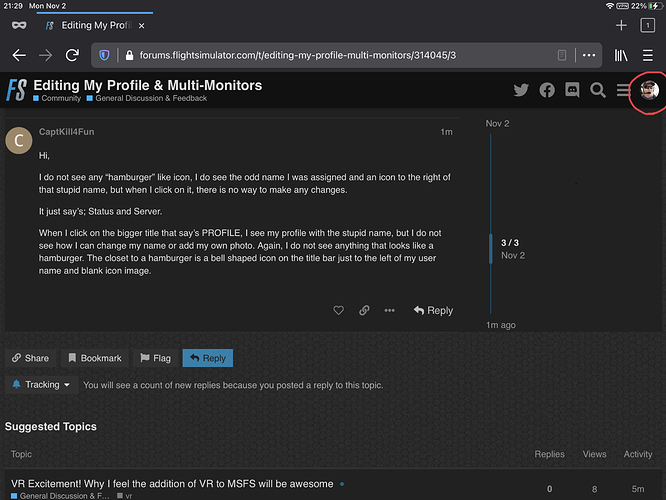Click the blue topic Reply button
666x500 pixels.
(208, 358)
